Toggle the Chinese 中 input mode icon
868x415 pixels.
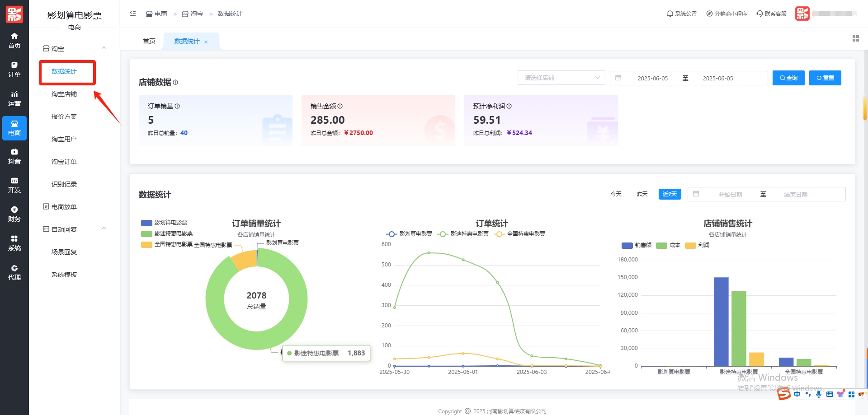pos(797,394)
